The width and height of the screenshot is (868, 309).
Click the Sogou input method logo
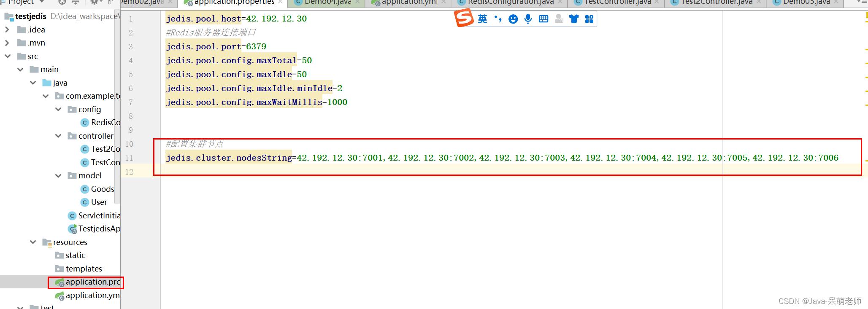(464, 18)
